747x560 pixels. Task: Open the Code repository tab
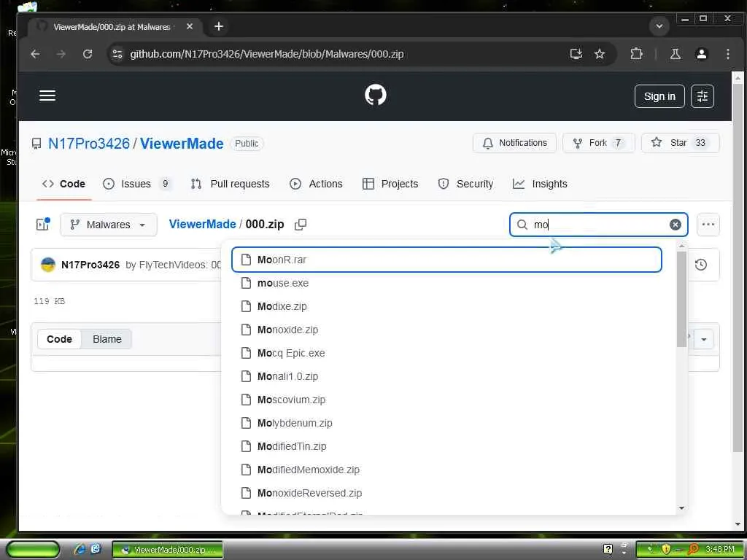click(x=63, y=184)
